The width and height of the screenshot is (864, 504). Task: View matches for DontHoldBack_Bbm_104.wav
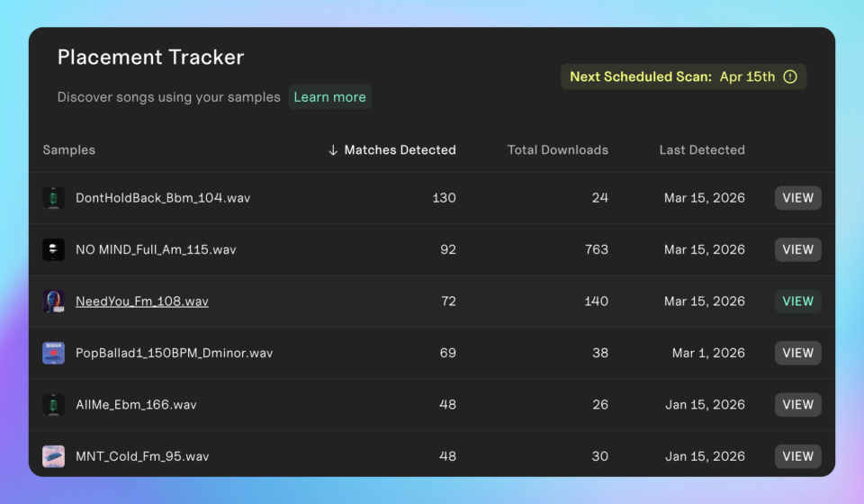(798, 198)
